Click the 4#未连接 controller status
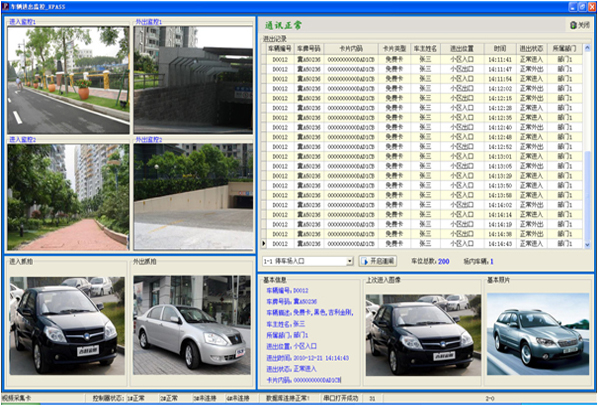The image size is (600, 407). [238, 399]
